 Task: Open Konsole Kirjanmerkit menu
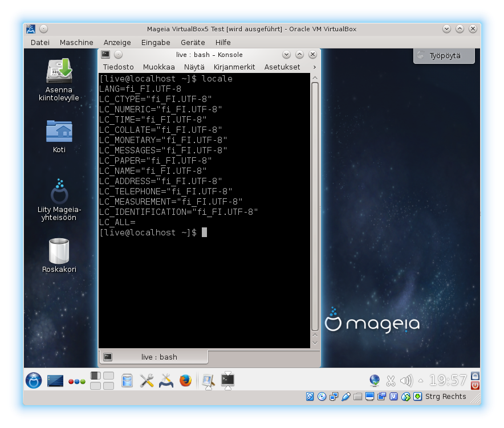234,67
